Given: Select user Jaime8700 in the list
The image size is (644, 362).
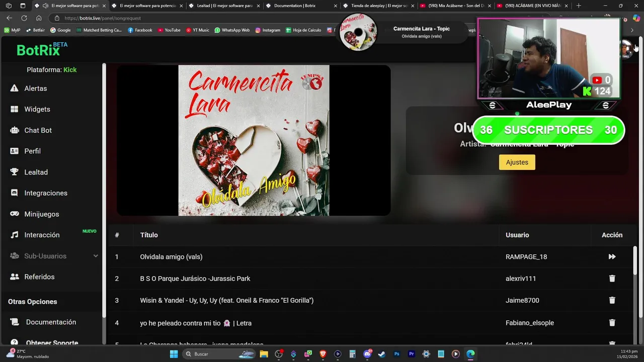Looking at the screenshot, I should point(522,301).
